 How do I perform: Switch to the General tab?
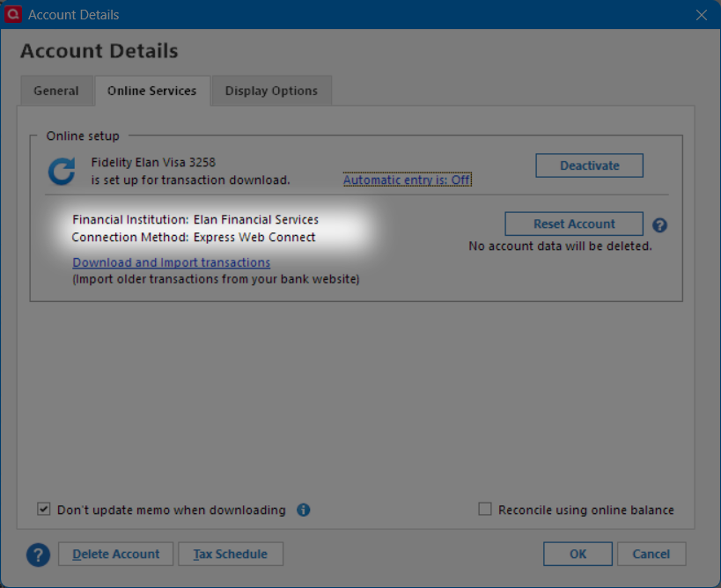click(x=56, y=91)
